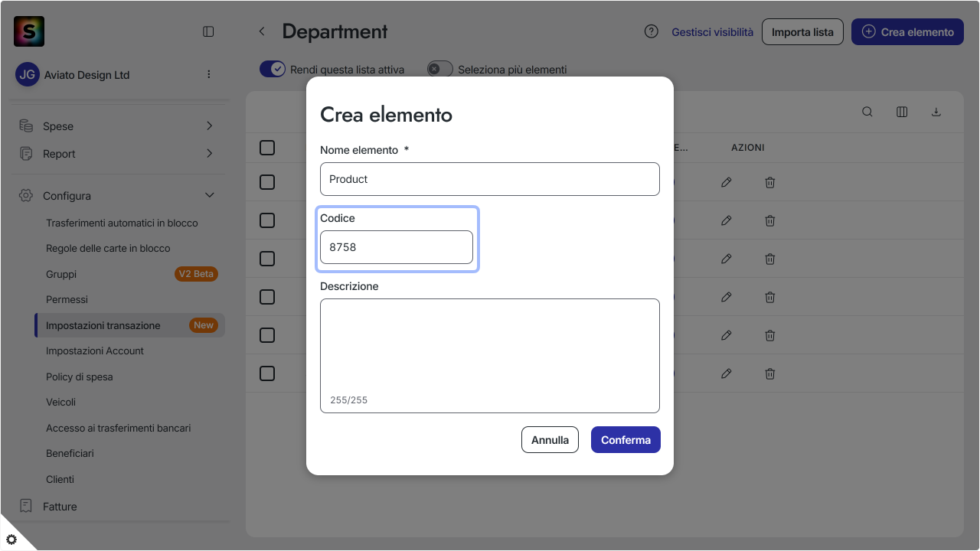Image resolution: width=980 pixels, height=551 pixels.
Task: Open the Clienti menu item
Action: 60,479
